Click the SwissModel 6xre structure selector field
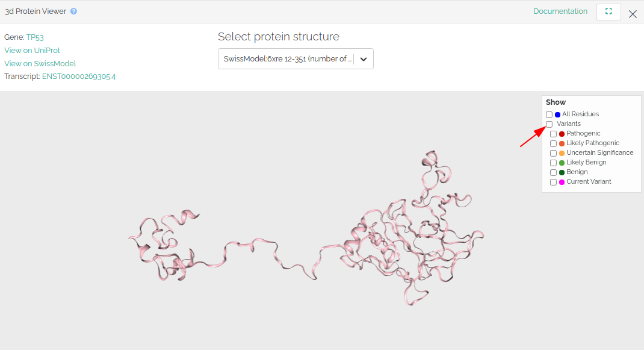Viewport: 644px width, 350px height. click(x=286, y=59)
